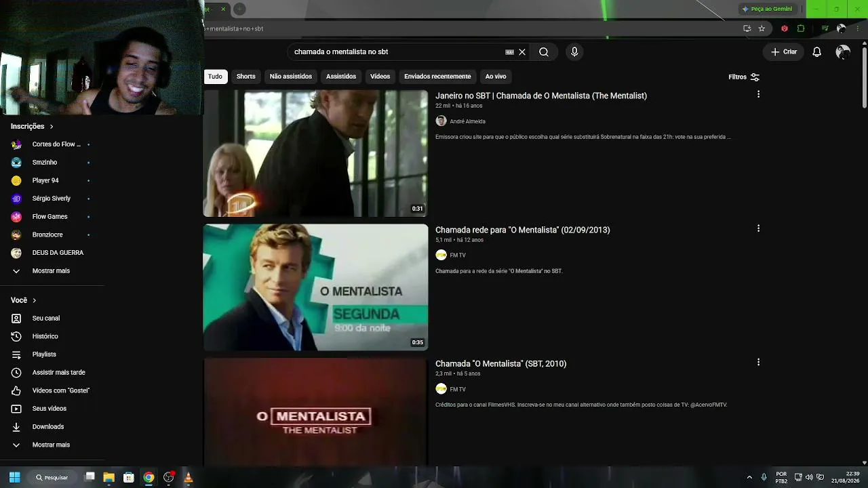Viewport: 868px width, 488px height.
Task: Open Sérgio Siverly subscription channel
Action: (52, 199)
